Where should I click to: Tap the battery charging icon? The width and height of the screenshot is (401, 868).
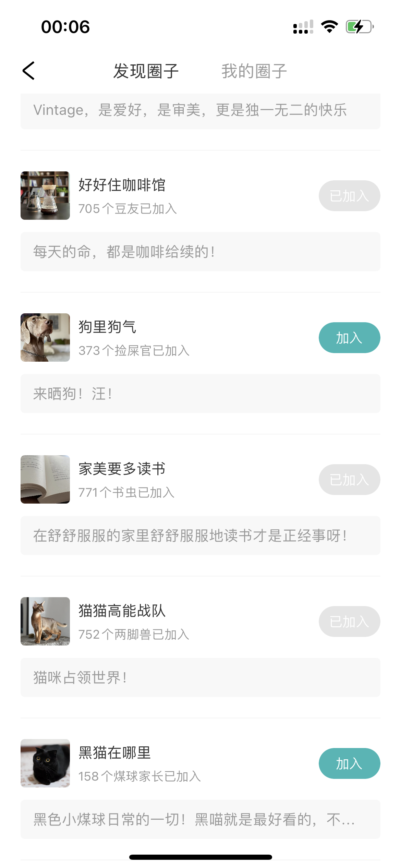point(359,27)
